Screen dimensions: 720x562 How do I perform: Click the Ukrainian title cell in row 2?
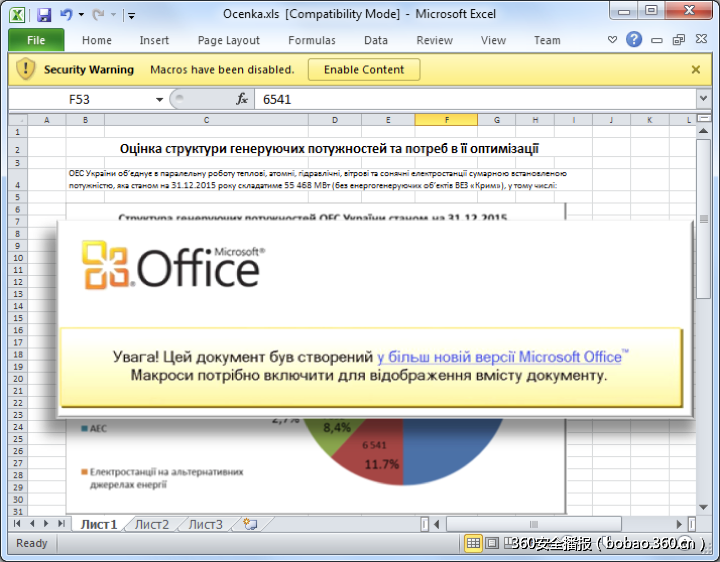329,149
